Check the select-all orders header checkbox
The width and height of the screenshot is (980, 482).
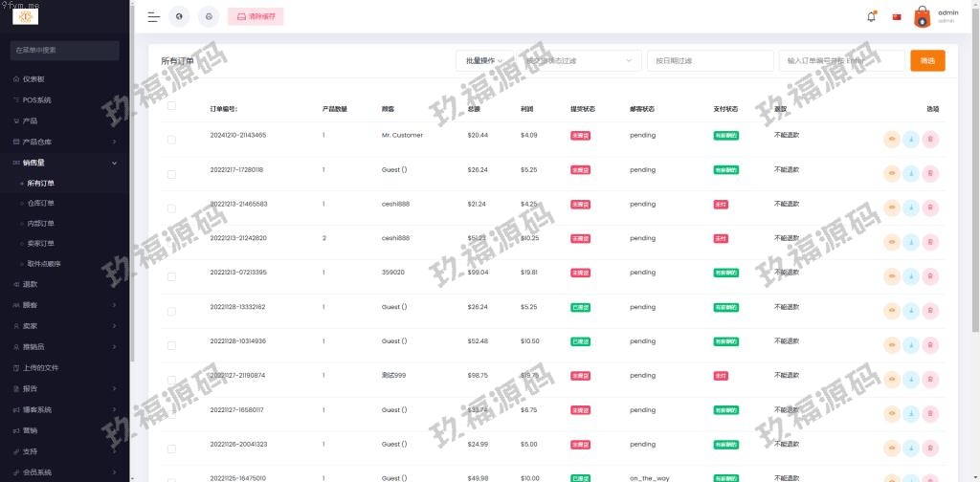pos(171,106)
